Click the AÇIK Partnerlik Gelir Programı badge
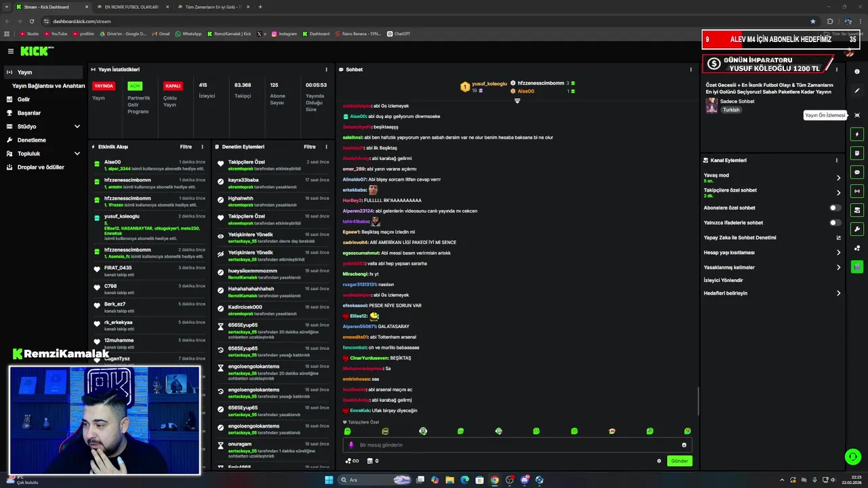This screenshot has width=868, height=488. coord(135,86)
